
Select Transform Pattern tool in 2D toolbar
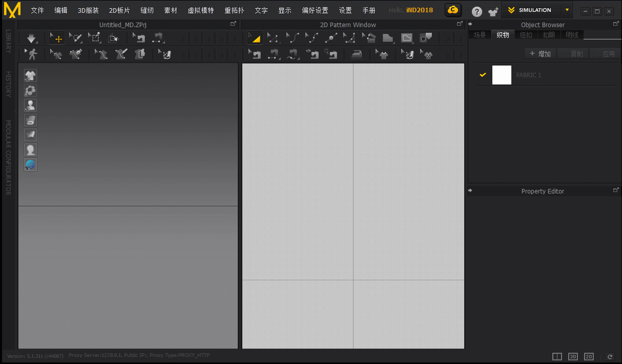255,38
